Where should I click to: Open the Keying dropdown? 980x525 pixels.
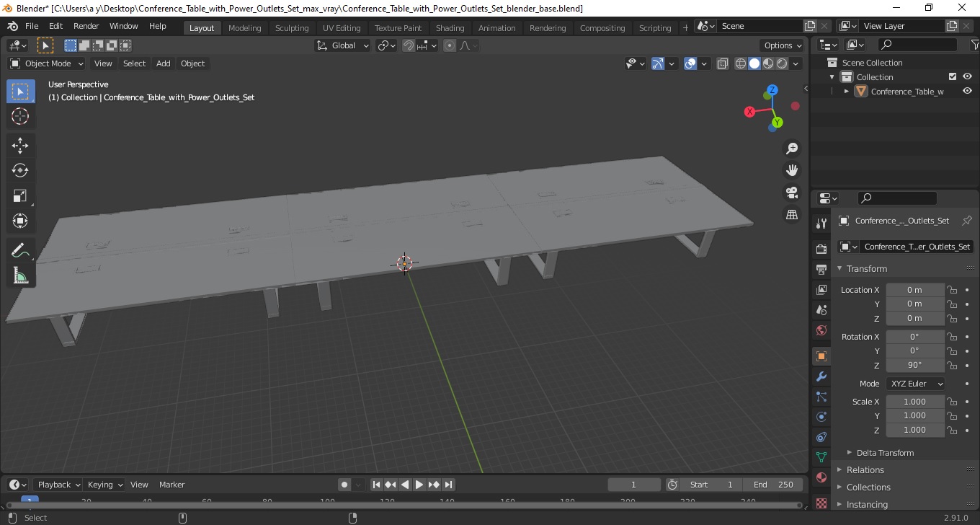[104, 485]
